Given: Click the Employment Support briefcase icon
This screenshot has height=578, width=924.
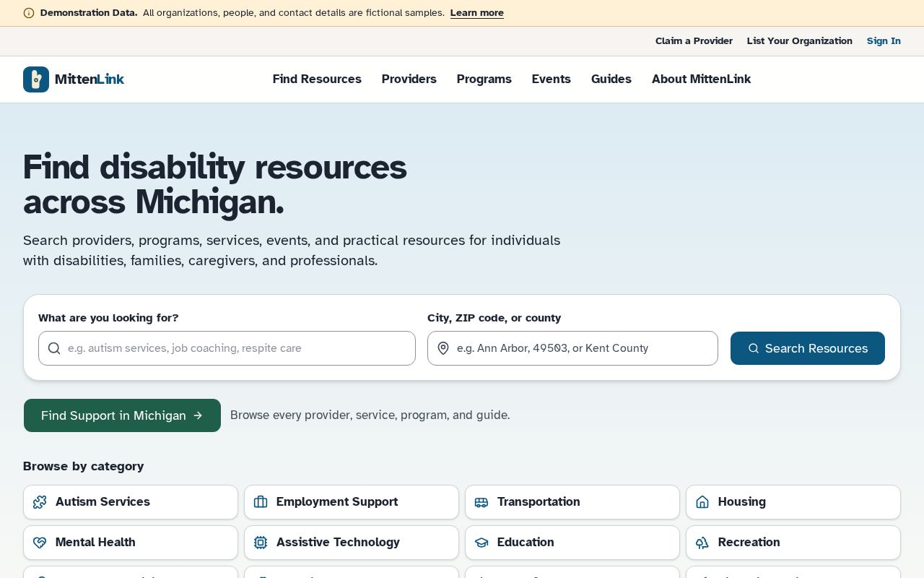Looking at the screenshot, I should (261, 502).
